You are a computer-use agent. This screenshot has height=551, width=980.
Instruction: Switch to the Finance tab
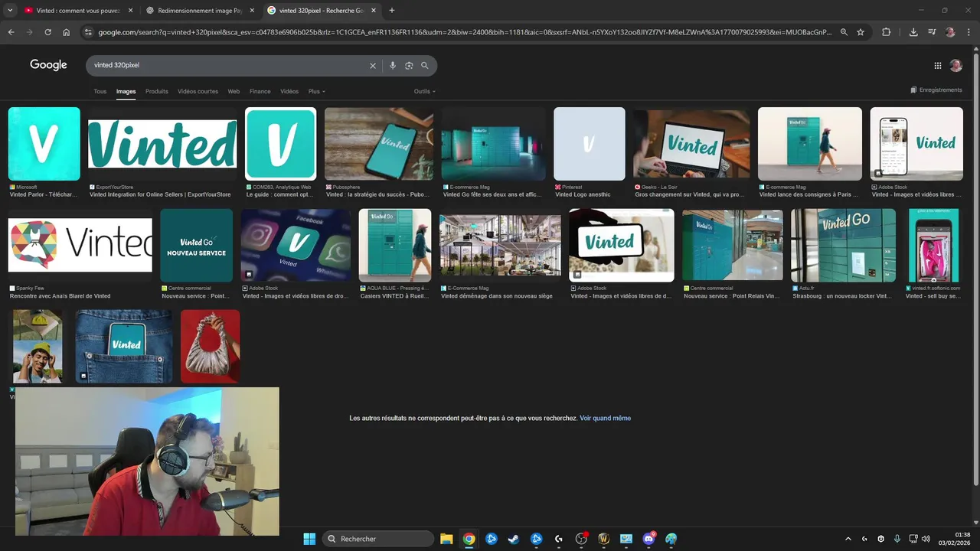(260, 91)
